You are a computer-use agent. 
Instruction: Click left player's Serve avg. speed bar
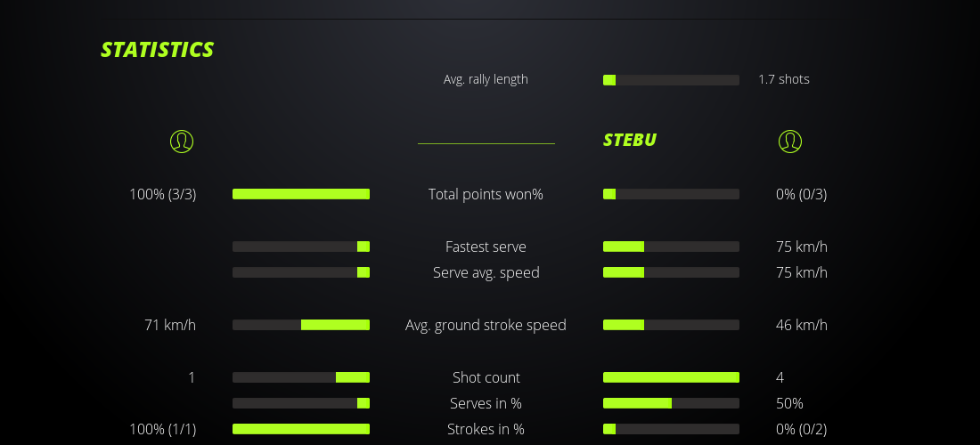(301, 272)
